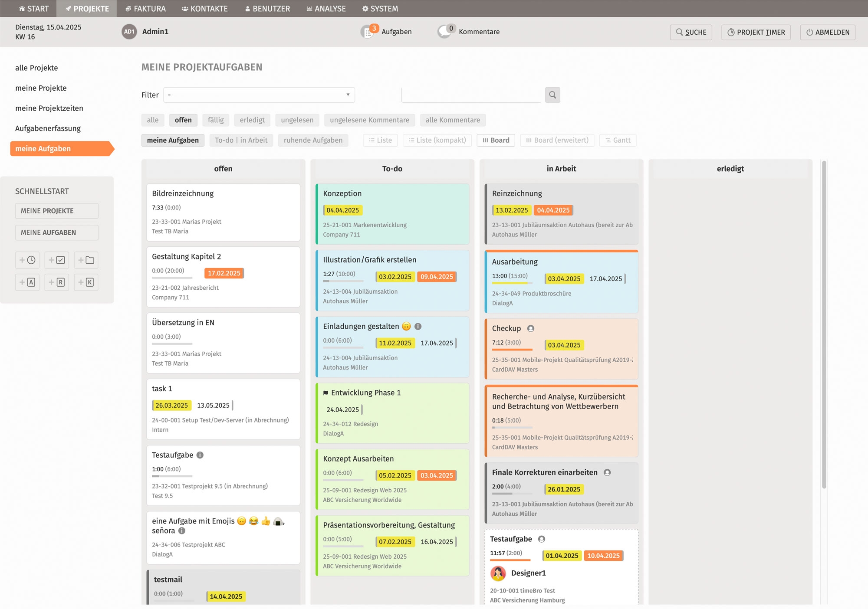Open Aufgaben notifications with badge 3

(368, 32)
